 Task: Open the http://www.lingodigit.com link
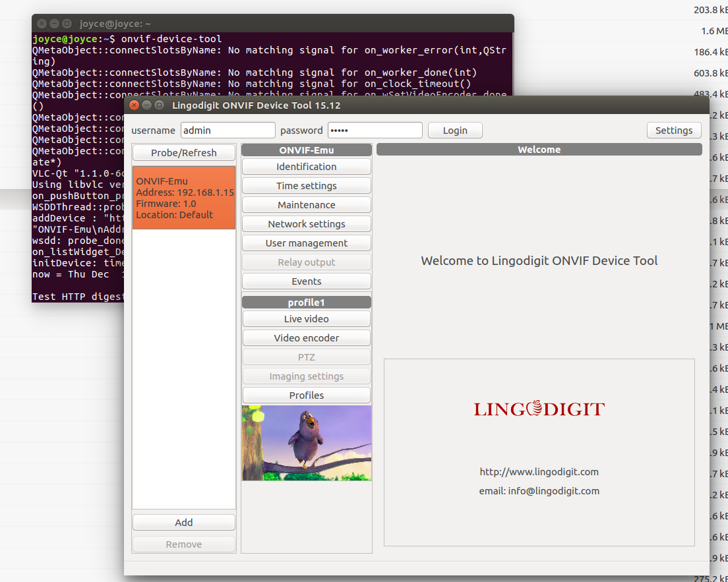[539, 471]
